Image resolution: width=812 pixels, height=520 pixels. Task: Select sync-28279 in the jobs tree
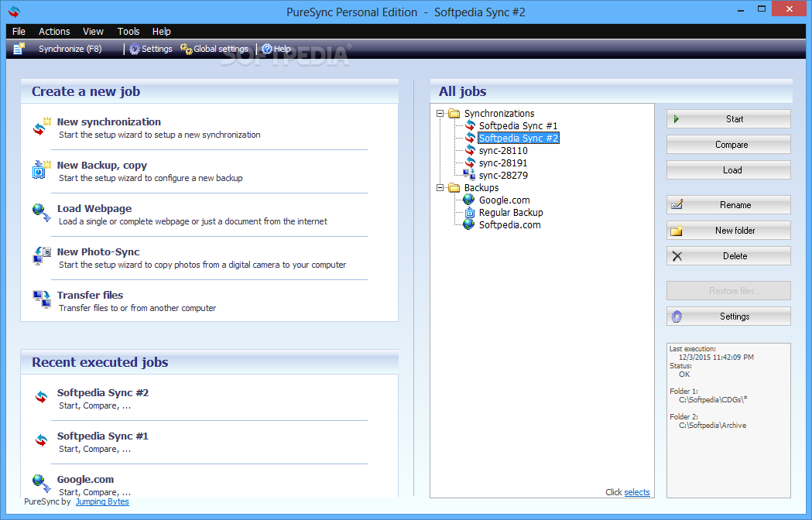click(503, 175)
